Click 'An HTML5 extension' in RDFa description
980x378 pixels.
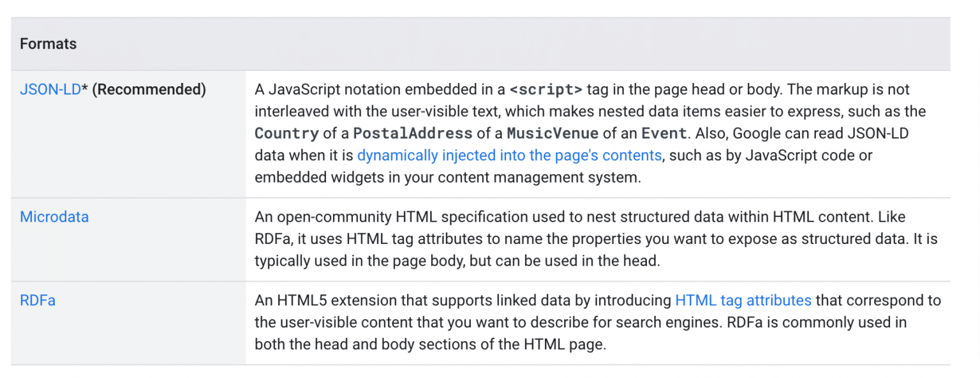point(314,300)
